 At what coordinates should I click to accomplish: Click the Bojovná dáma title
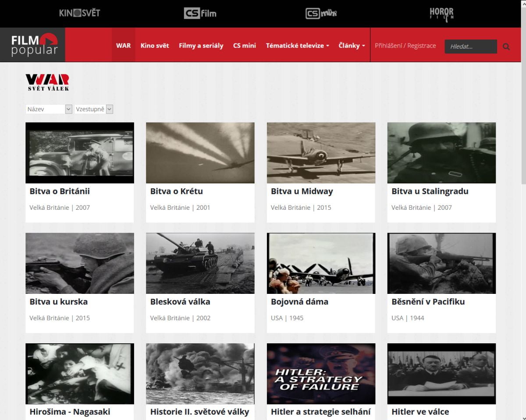point(299,302)
